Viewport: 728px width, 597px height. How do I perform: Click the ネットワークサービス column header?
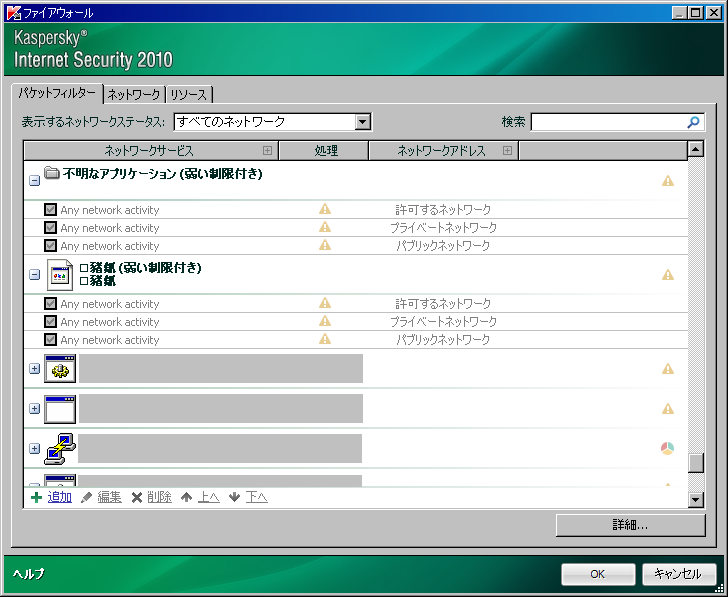[151, 151]
